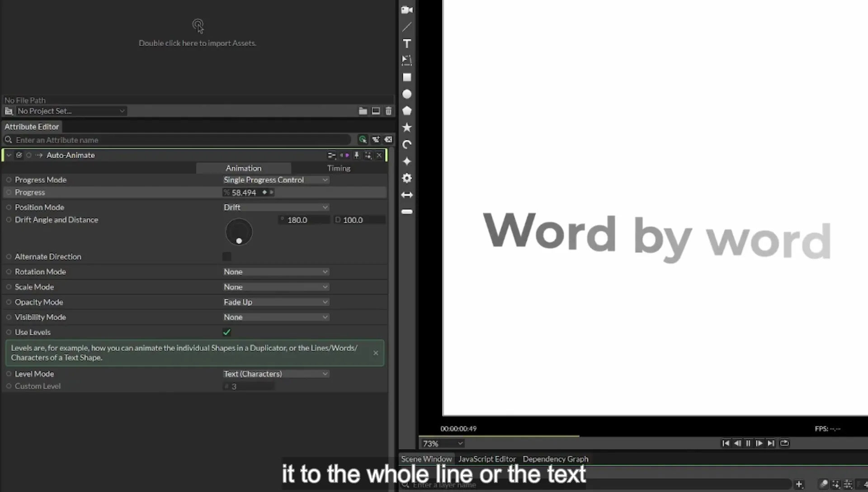
Task: Click connection circle next to Opacity Mode
Action: click(9, 302)
